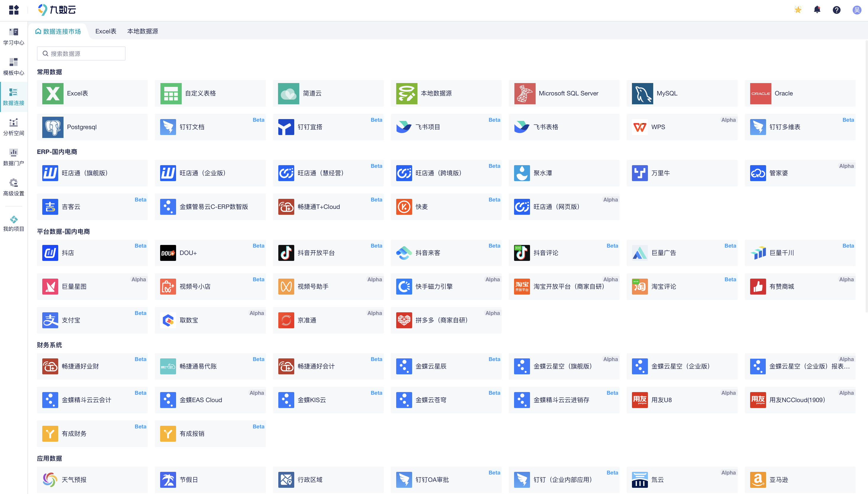This screenshot has width=868, height=494.
Task: Switch to the Excel表 tab
Action: click(105, 31)
